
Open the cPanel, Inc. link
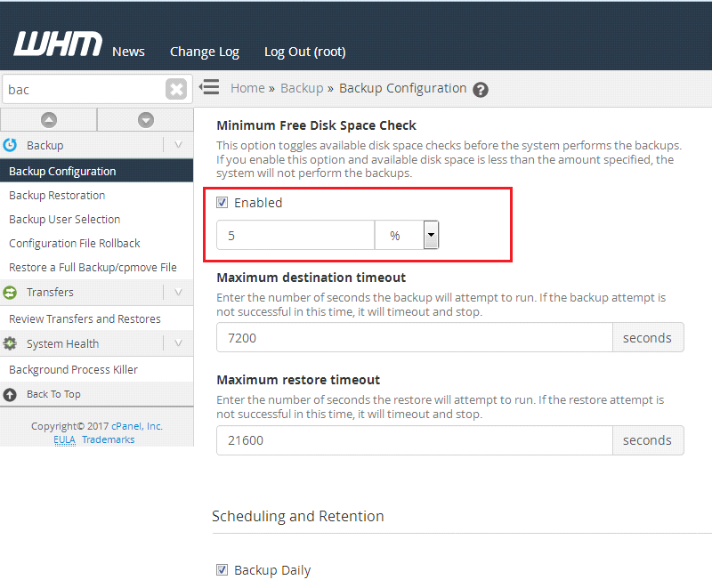click(x=137, y=426)
